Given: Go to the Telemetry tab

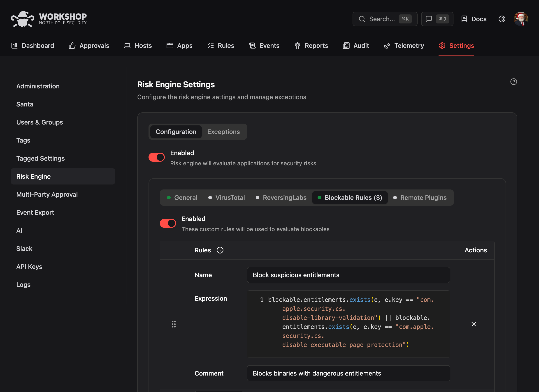Looking at the screenshot, I should pyautogui.click(x=404, y=46).
